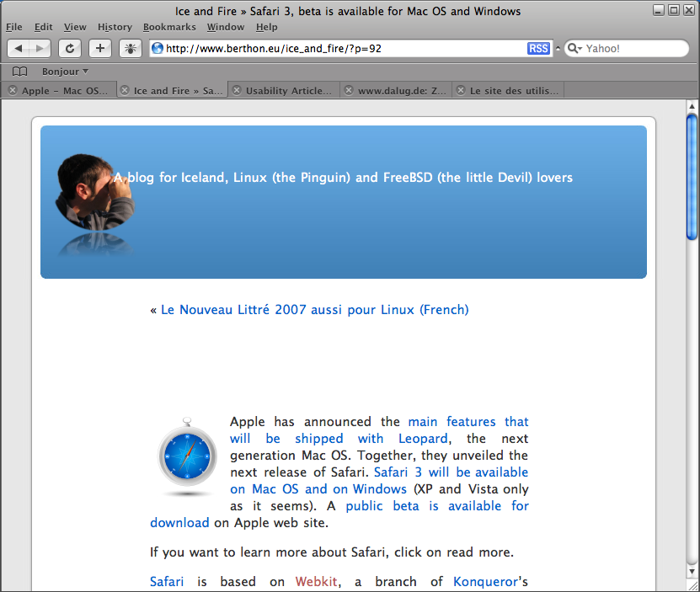Expand the Bonjour bookmarks dropdown

(x=65, y=72)
